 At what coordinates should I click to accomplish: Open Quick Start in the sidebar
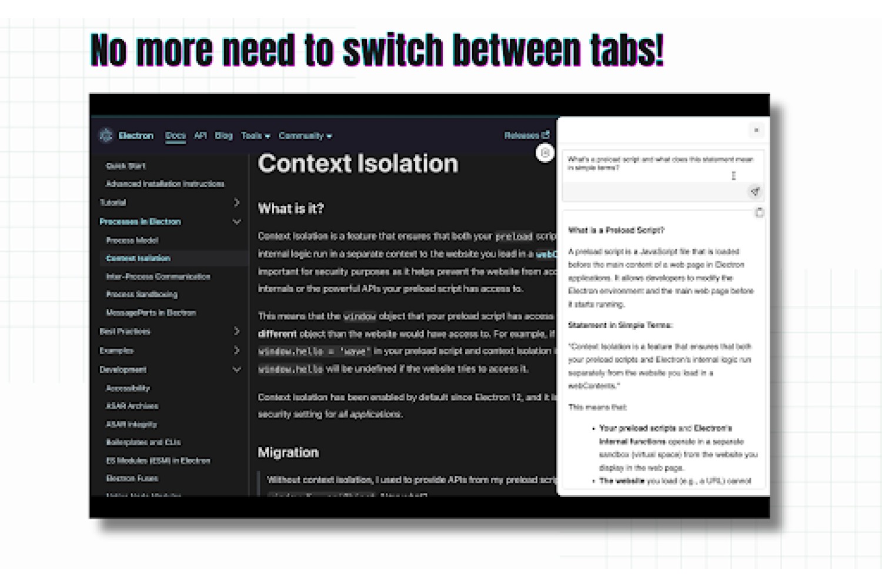[125, 166]
